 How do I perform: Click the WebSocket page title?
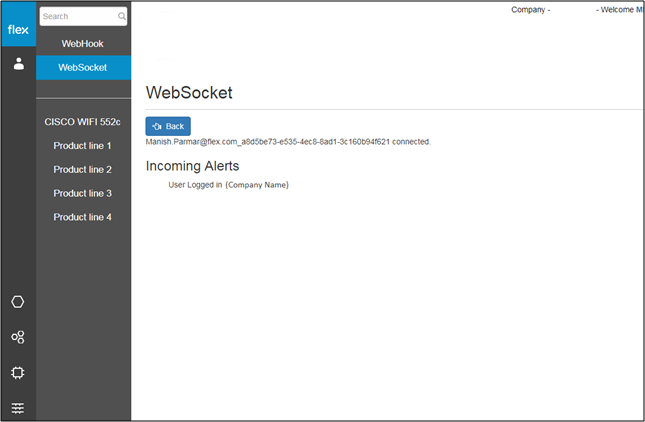pyautogui.click(x=189, y=93)
